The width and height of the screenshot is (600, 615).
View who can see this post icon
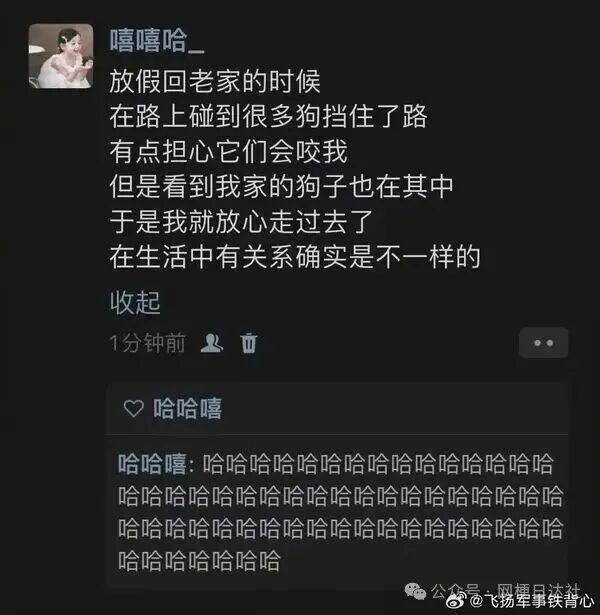(x=212, y=343)
